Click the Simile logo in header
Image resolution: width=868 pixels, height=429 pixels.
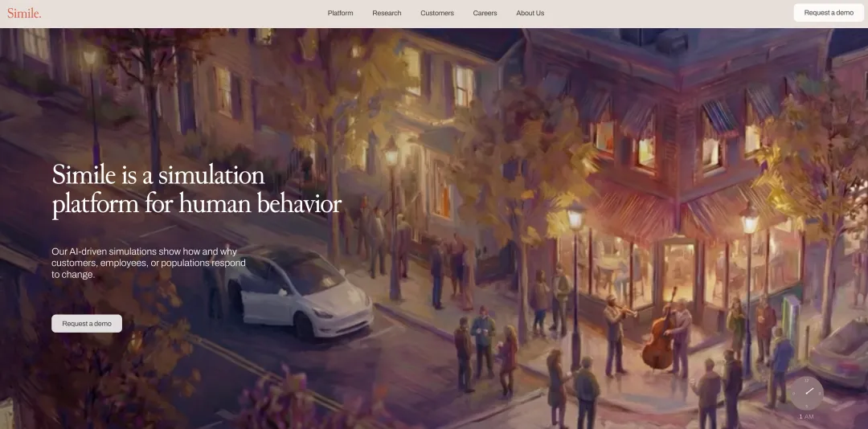(24, 14)
